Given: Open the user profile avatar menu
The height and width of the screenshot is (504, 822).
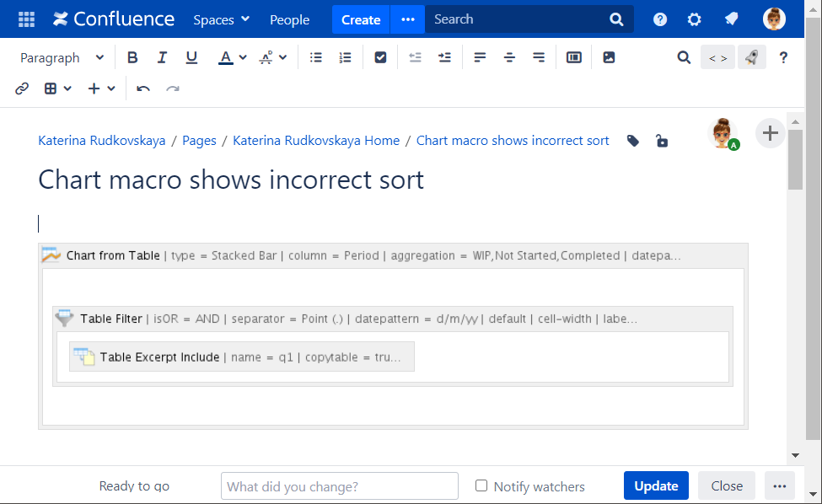Looking at the screenshot, I should 774,19.
